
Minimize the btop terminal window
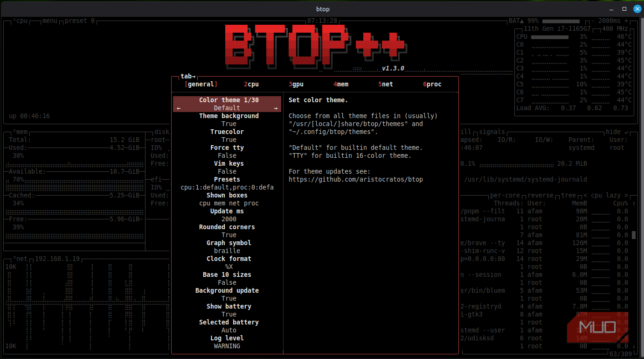[612, 9]
